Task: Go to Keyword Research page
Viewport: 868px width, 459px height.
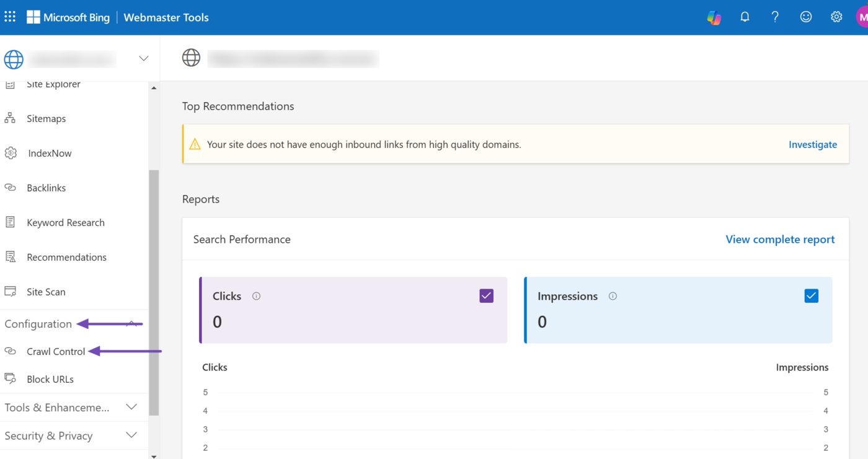Action: (65, 222)
